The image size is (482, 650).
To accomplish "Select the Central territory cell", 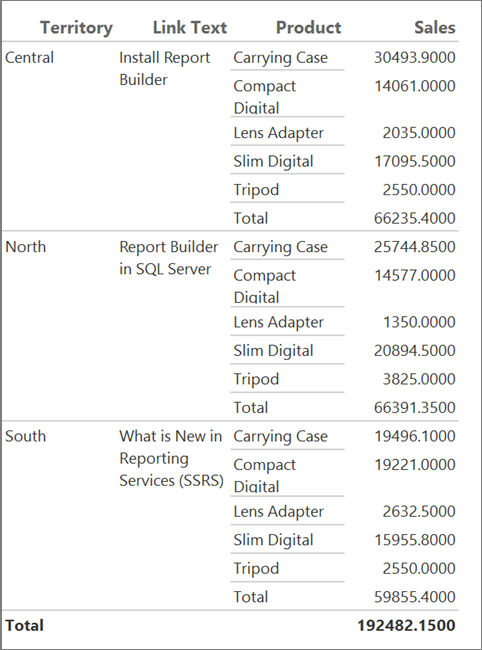I will click(29, 58).
